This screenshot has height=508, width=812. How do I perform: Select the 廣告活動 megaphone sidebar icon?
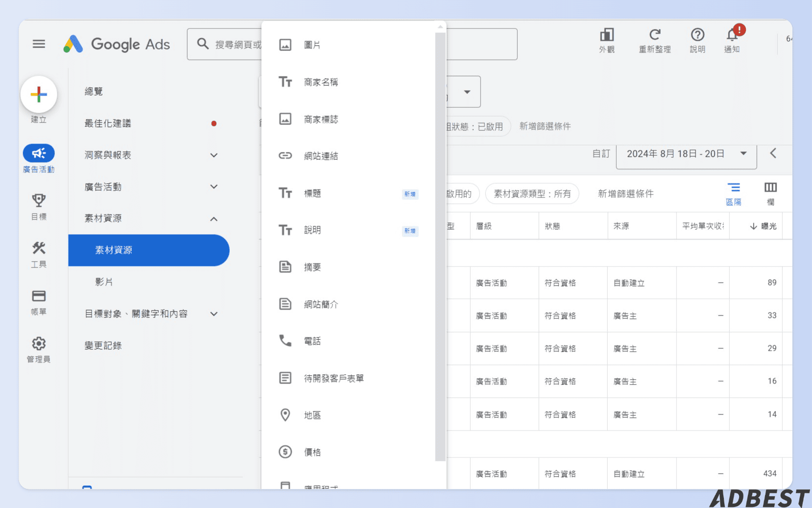click(x=39, y=153)
